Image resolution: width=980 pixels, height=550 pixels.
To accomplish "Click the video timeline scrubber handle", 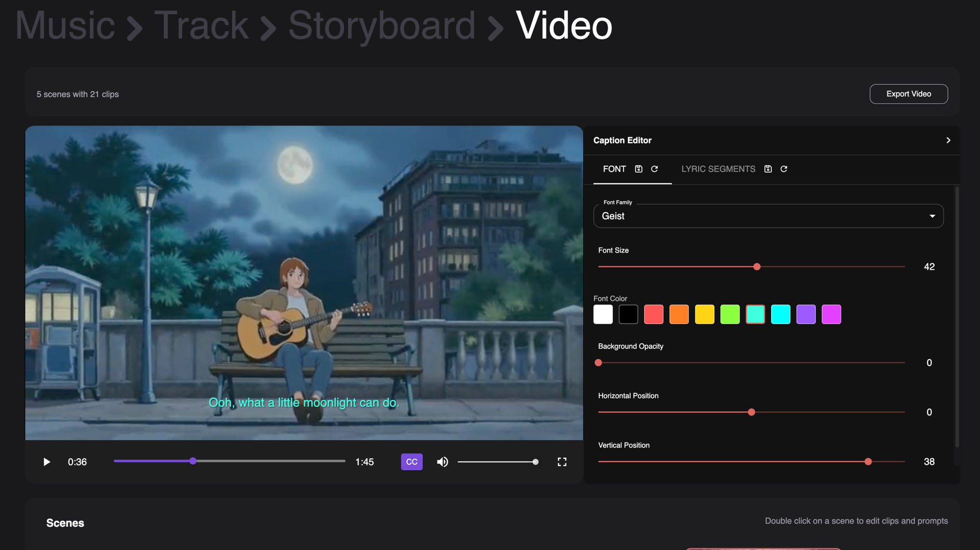I will 193,461.
